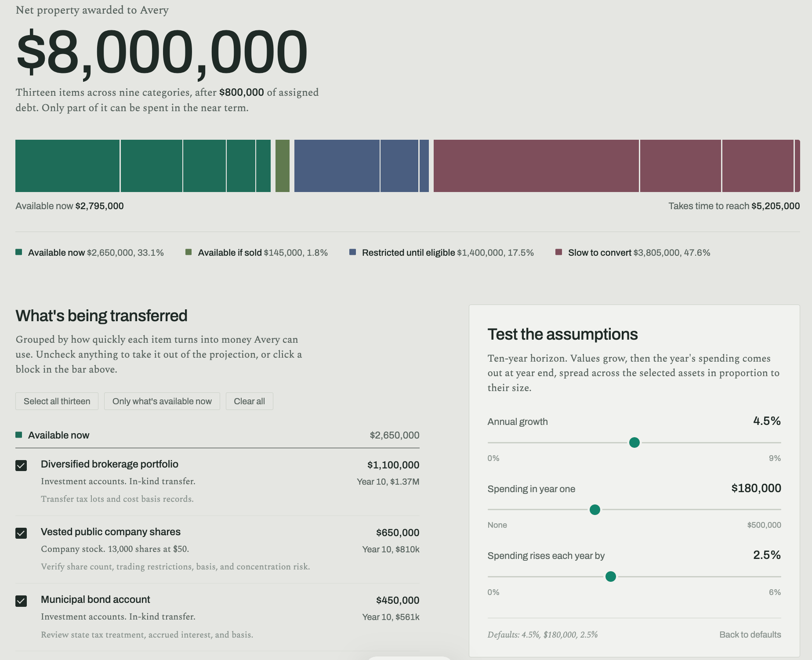Click the second green block in the bar
Image resolution: width=812 pixels, height=660 pixels.
coord(152,166)
